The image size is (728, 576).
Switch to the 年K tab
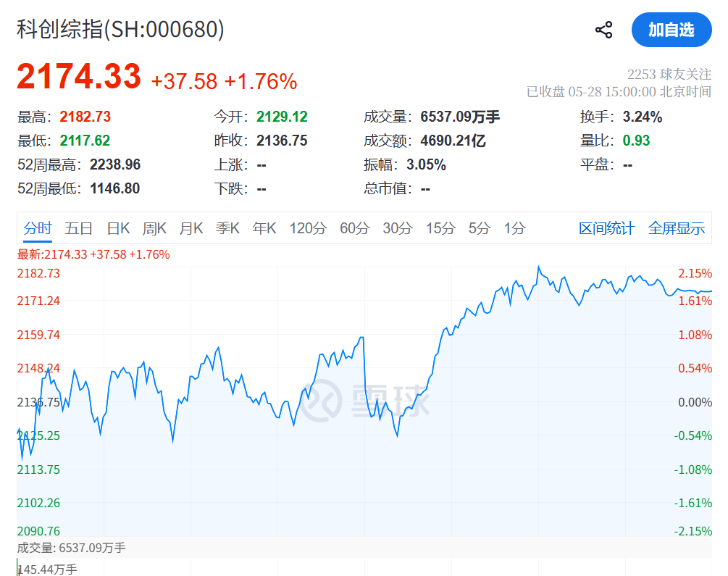pos(264,228)
